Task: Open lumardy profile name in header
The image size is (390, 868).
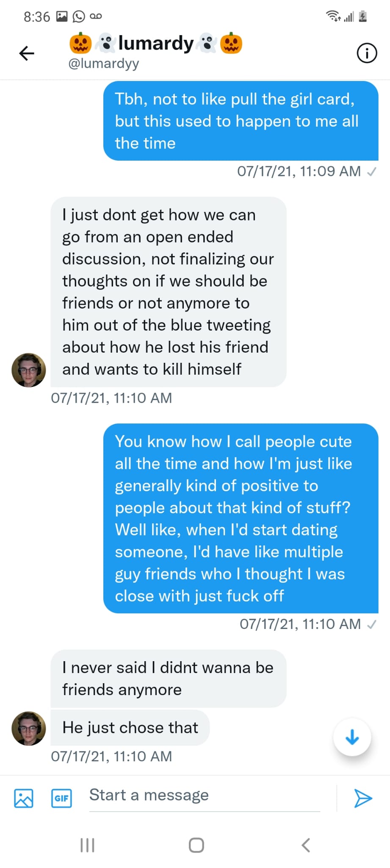Action: click(156, 43)
